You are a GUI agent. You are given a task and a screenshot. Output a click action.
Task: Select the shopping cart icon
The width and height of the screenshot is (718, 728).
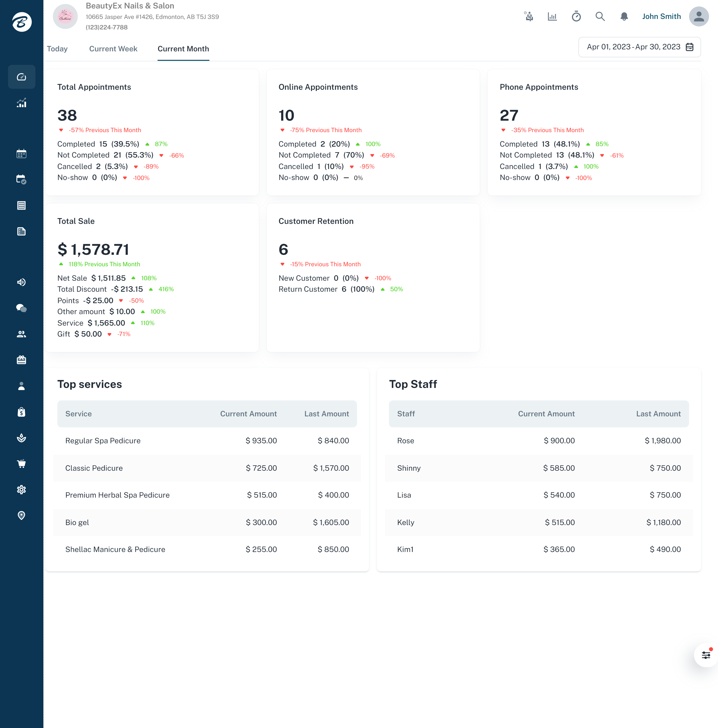[21, 463]
